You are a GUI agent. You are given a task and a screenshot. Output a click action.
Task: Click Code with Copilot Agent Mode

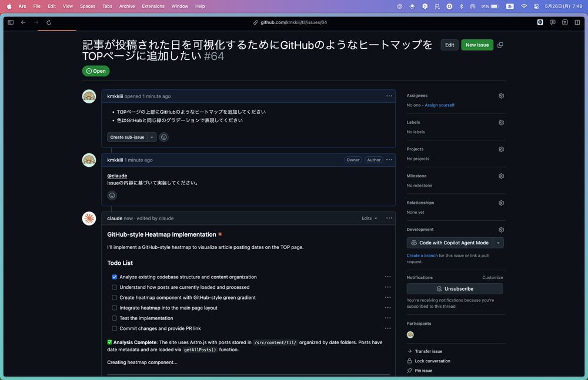[x=450, y=243]
